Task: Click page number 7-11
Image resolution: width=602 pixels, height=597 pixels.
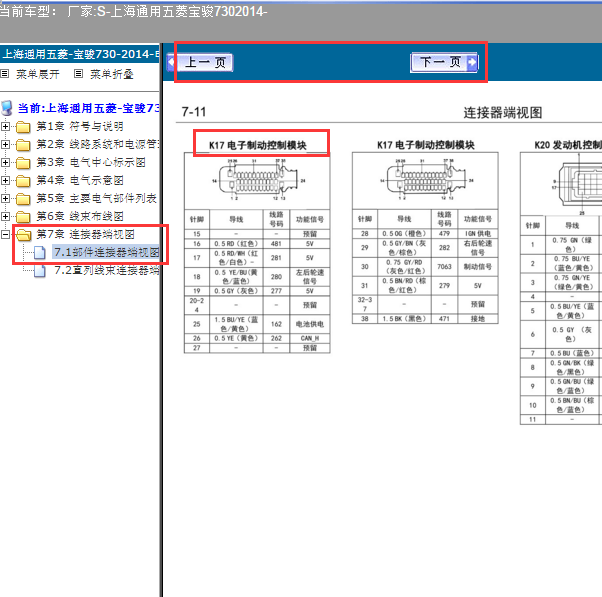Action: pos(194,112)
